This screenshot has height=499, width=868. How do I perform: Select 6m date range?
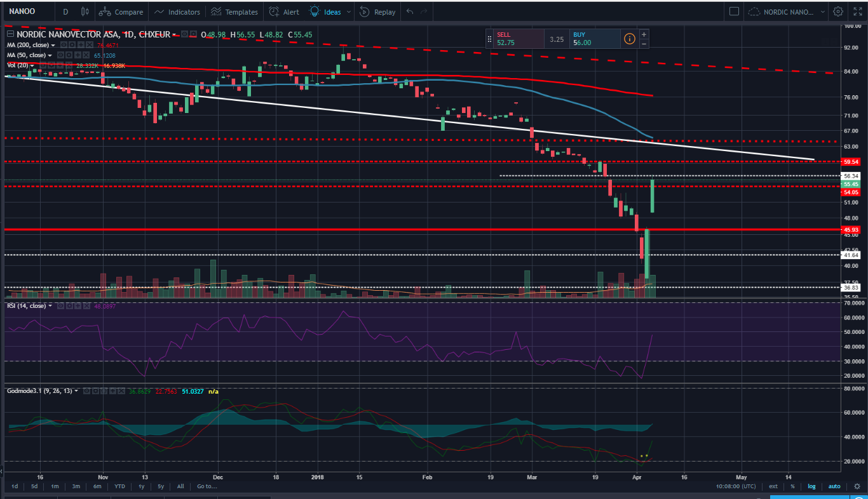pyautogui.click(x=97, y=486)
